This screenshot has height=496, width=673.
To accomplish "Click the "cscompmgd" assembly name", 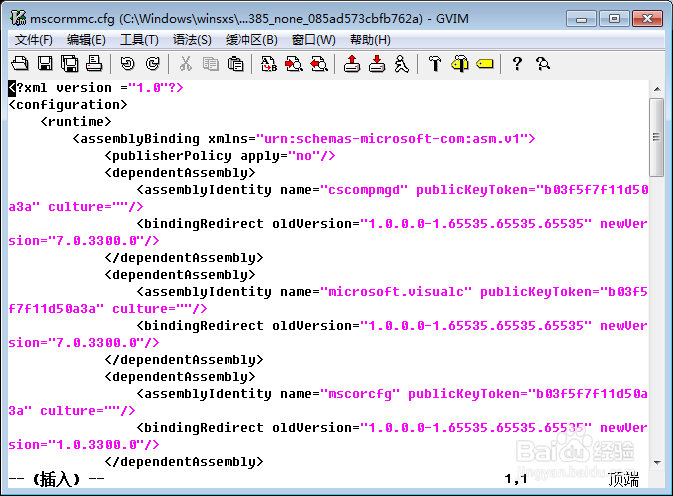I will coord(364,190).
